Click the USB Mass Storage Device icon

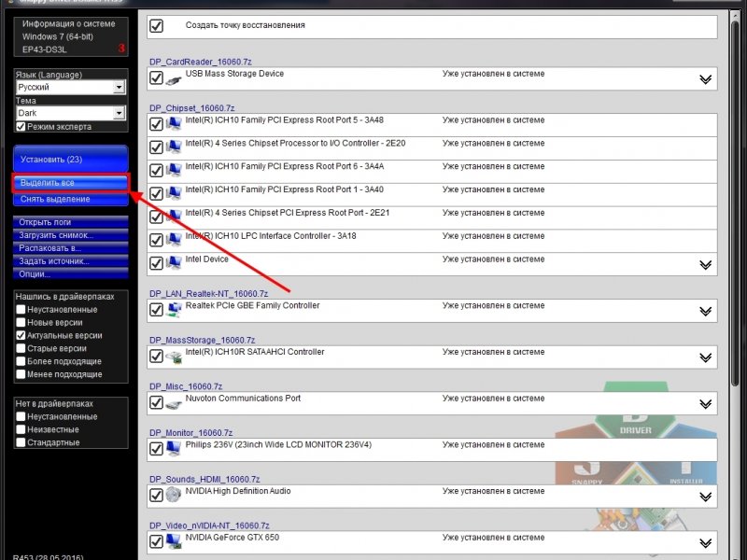click(174, 79)
